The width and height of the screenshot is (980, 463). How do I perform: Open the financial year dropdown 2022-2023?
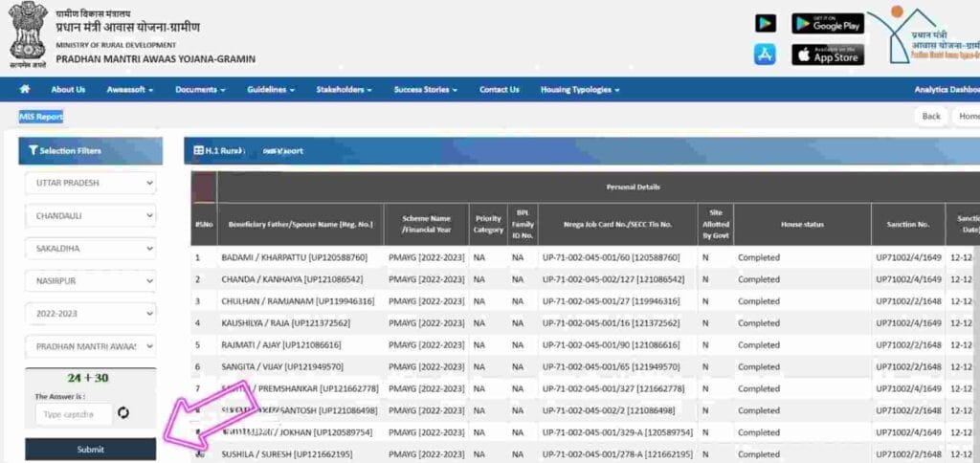91,314
